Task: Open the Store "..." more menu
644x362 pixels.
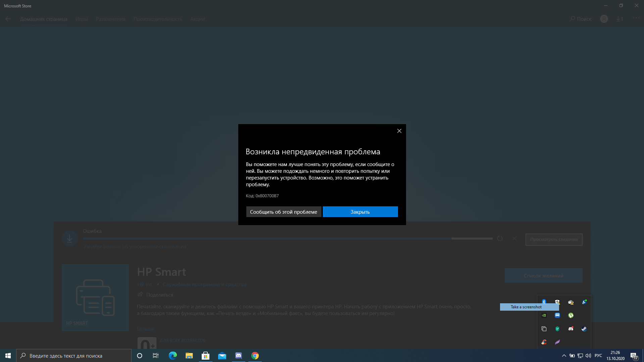Action: (x=636, y=18)
